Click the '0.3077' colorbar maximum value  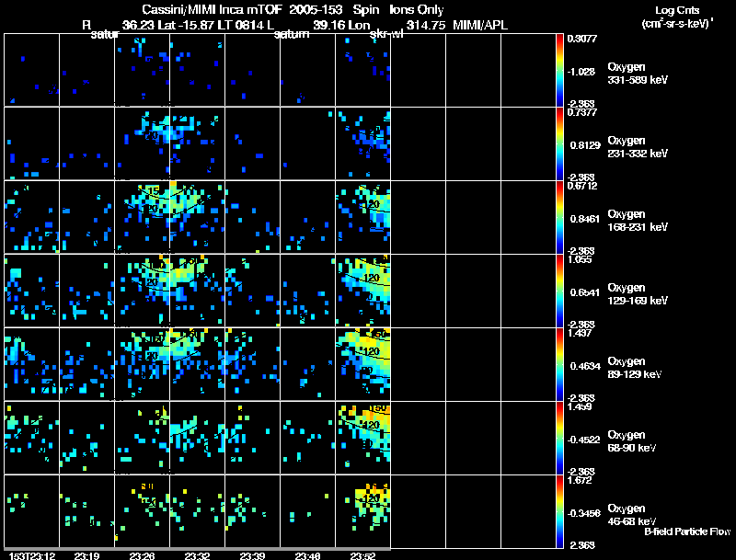[582, 39]
